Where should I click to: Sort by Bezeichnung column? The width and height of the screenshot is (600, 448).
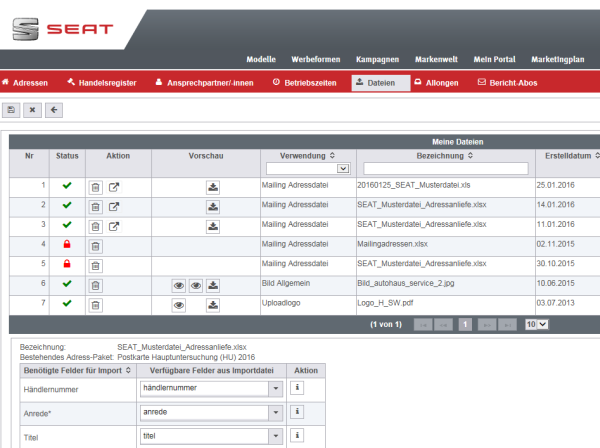(x=470, y=156)
